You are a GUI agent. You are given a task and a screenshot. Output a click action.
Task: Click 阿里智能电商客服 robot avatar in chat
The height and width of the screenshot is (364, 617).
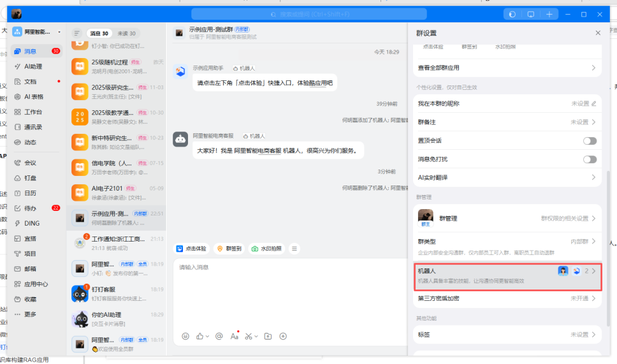[180, 140]
